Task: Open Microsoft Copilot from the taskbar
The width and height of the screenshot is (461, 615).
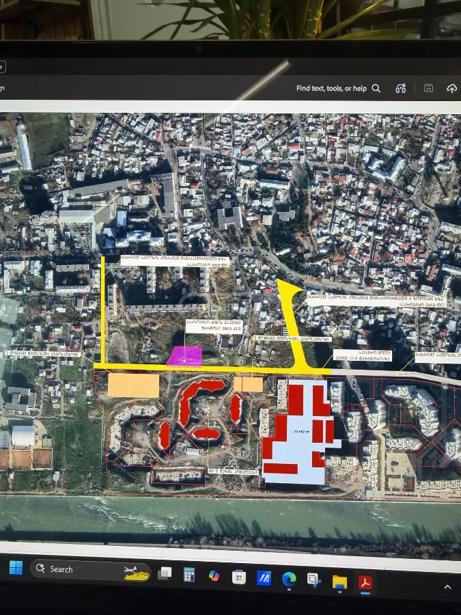Action: pos(214,576)
